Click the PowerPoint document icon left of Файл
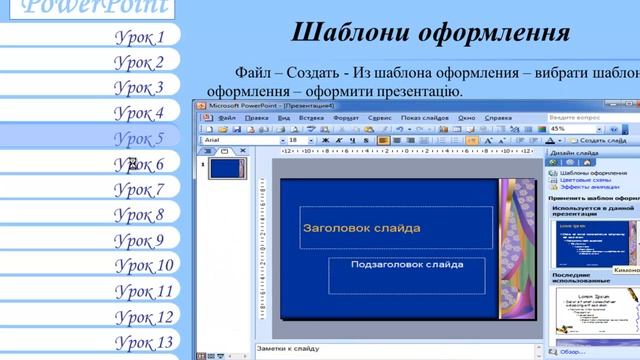Viewport: 640px width, 360px height. (x=207, y=118)
